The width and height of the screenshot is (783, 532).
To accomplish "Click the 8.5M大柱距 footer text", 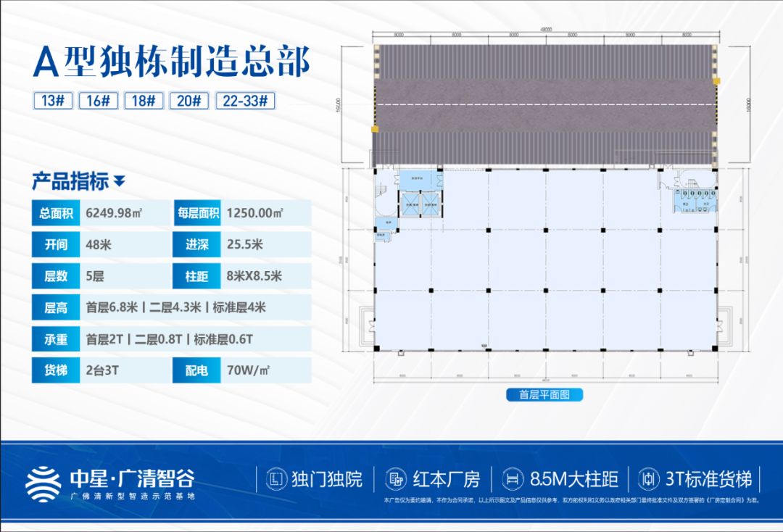I will 573,479.
